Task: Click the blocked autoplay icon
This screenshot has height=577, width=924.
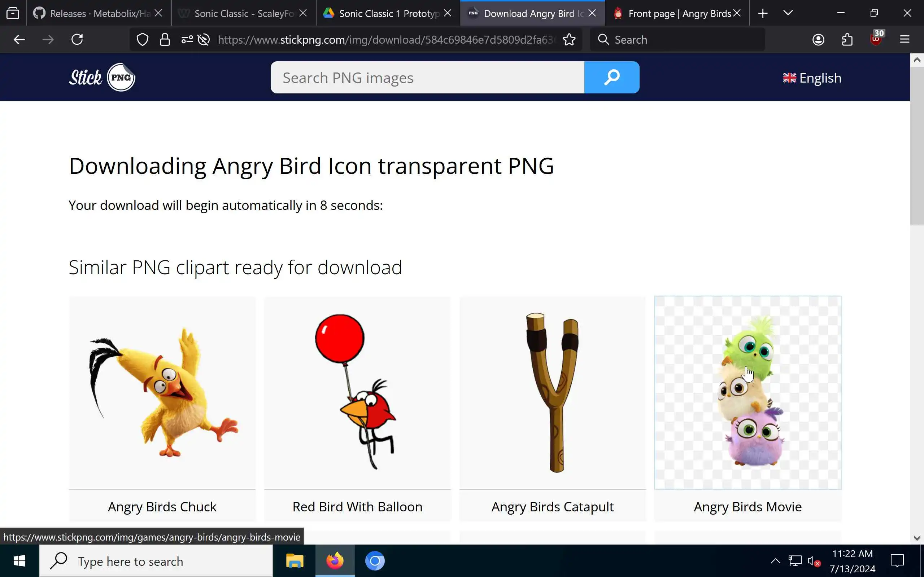Action: pos(204,40)
